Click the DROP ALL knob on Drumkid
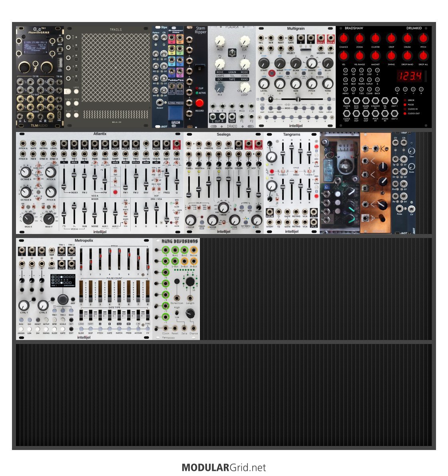 [423, 56]
